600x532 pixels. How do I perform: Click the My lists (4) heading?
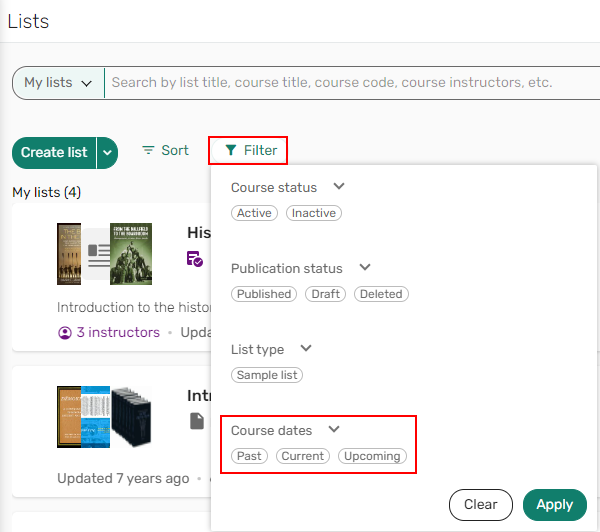point(47,192)
